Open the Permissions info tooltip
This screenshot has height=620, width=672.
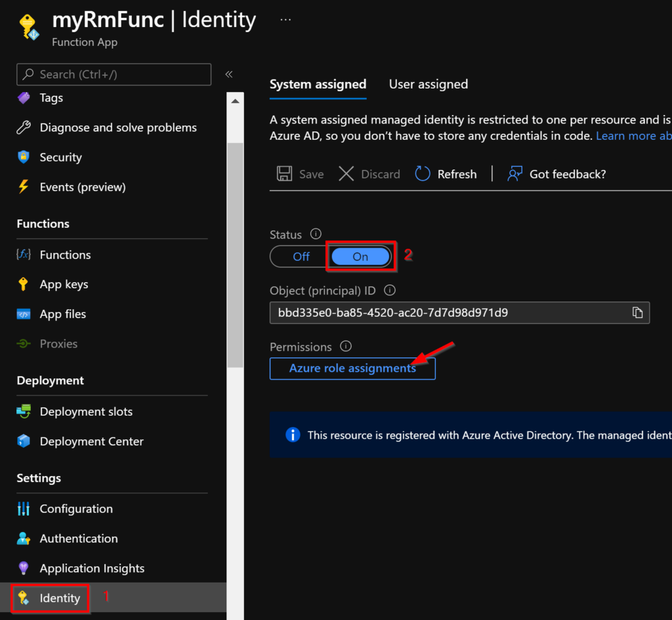[x=346, y=346]
